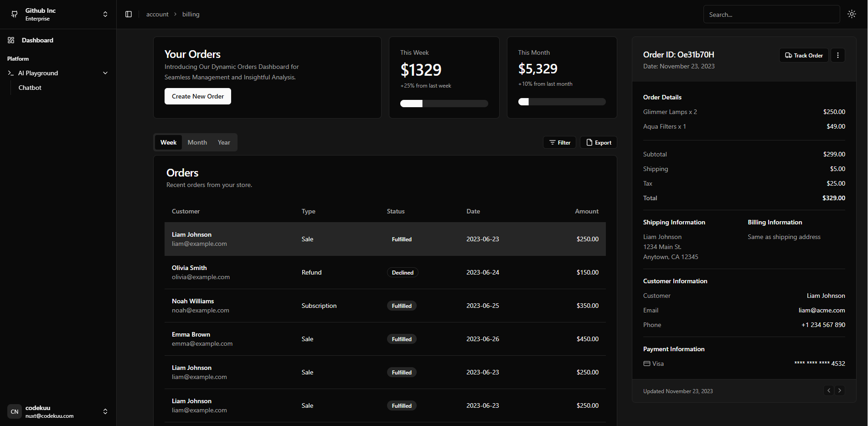The image size is (868, 426).
Task: Click the Subscription type cell
Action: (319, 306)
